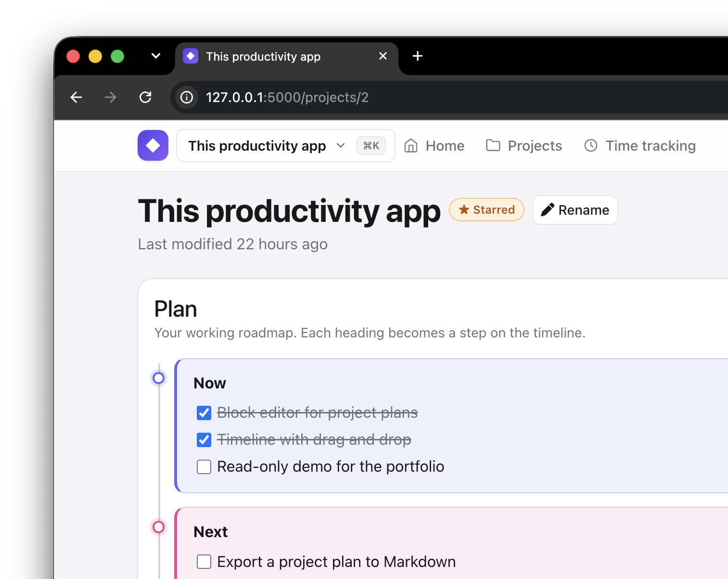
Task: Open the This productivity app project switcher
Action: pos(286,145)
